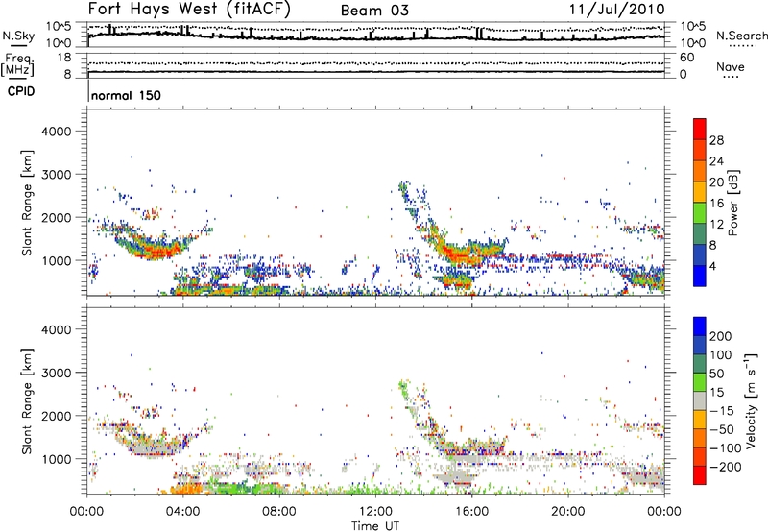Click the '08:00' time tick label
Viewport: 768px width, 532px height.
(x=279, y=512)
